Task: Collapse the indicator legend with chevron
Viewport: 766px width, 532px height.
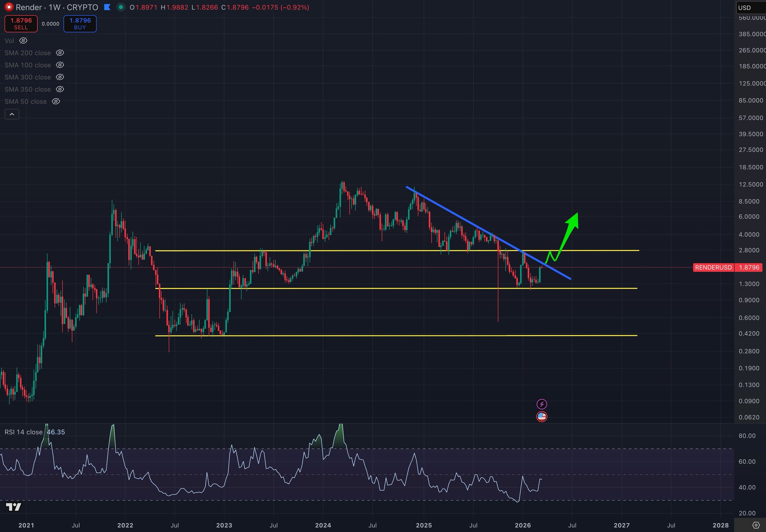Action: pos(12,114)
